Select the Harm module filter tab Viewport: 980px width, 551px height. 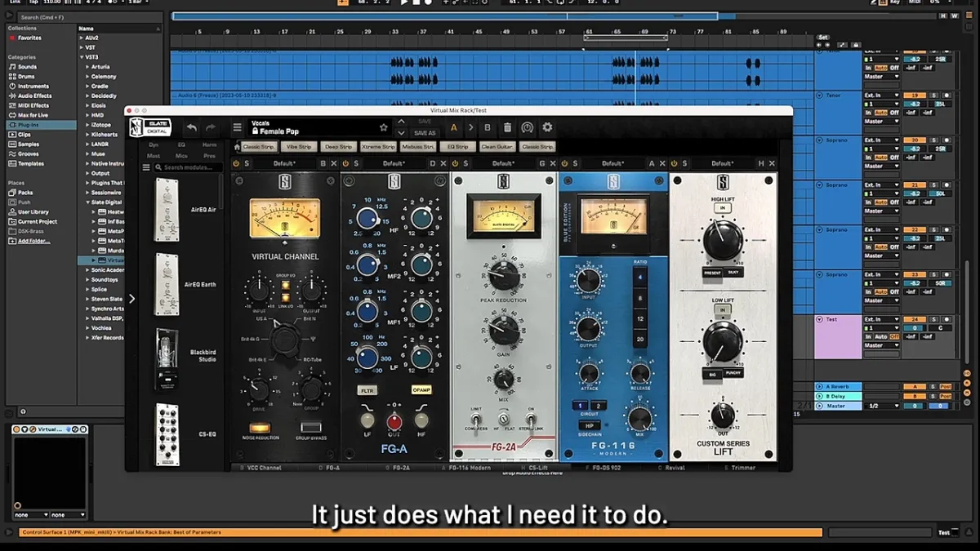[x=209, y=144]
